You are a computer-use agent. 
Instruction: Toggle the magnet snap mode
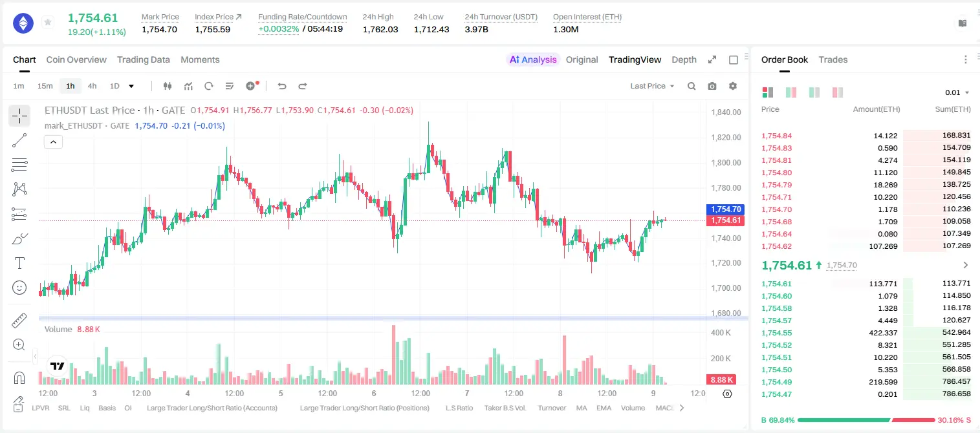pyautogui.click(x=19, y=378)
